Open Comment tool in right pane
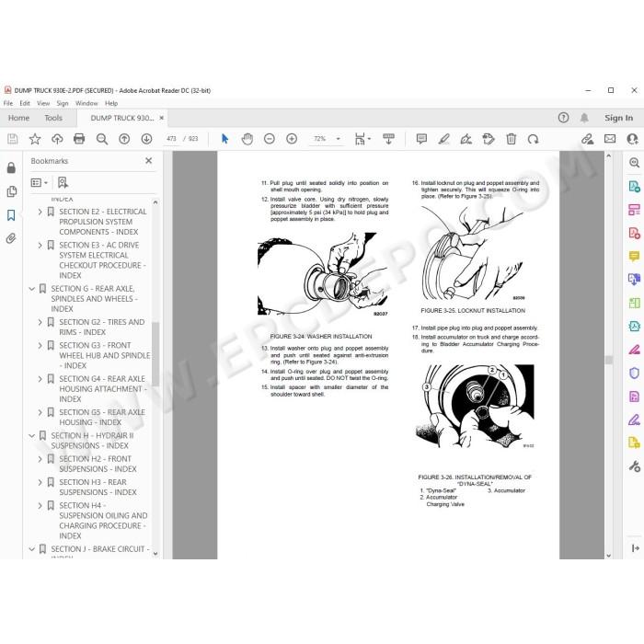Viewport: 644px width, 644px height. click(634, 257)
